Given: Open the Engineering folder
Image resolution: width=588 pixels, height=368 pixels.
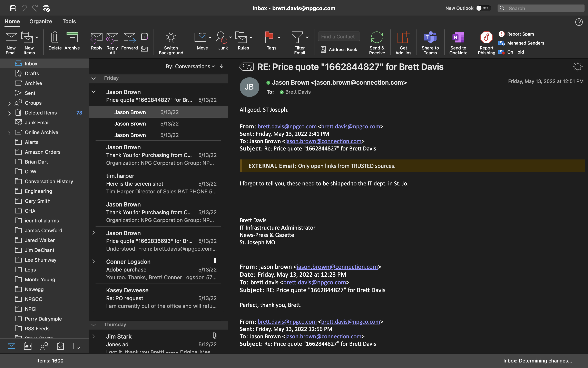Looking at the screenshot, I should (x=44, y=191).
